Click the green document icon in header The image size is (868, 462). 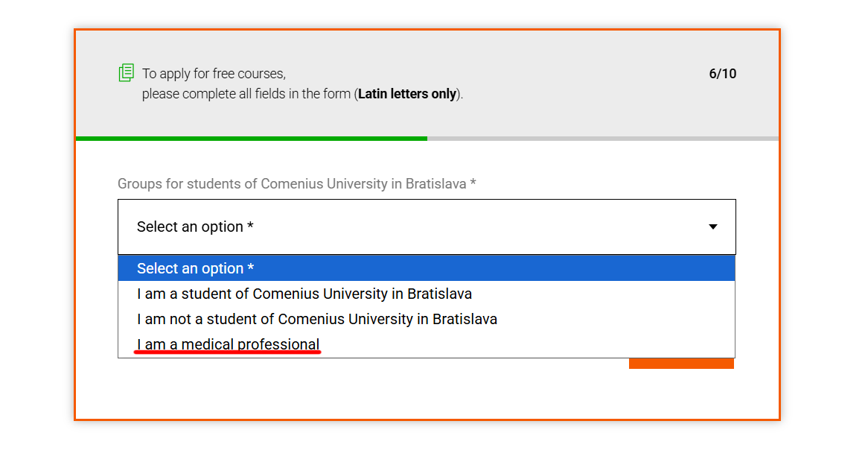click(x=127, y=73)
